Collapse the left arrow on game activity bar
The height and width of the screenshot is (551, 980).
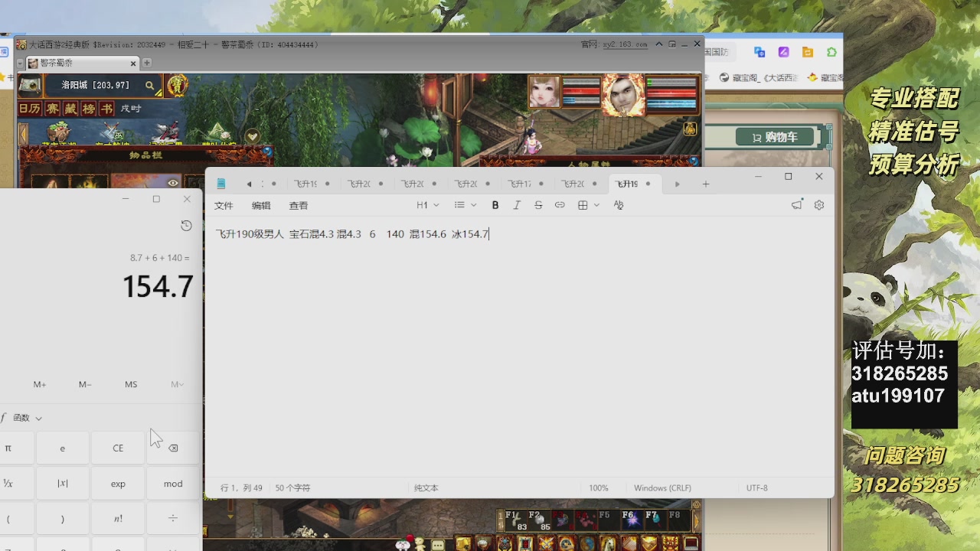23,135
